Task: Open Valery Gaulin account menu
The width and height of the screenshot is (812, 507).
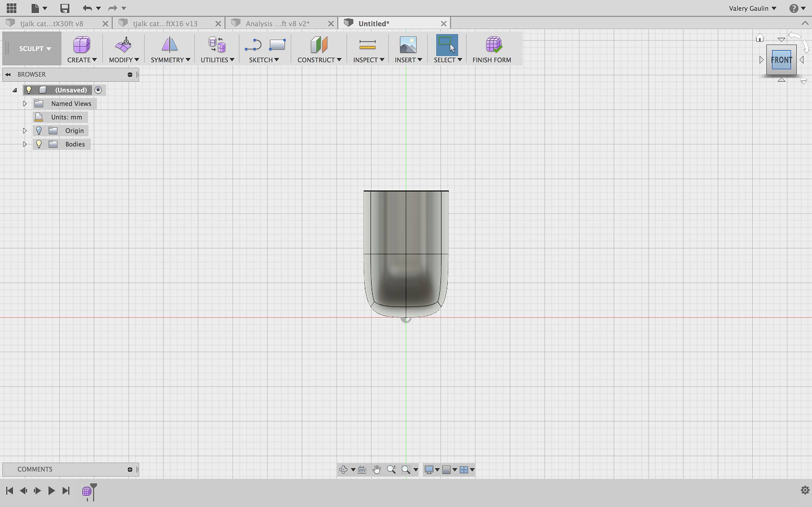Action: [x=753, y=8]
